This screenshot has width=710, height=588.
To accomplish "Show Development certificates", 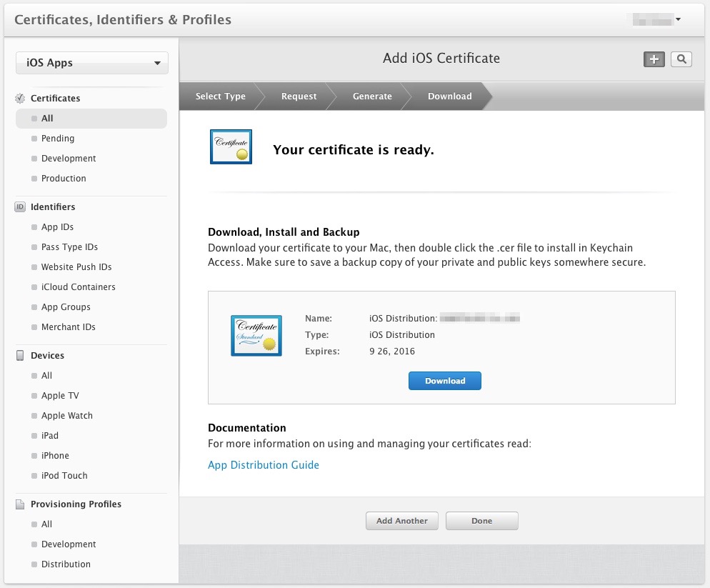I will tap(69, 159).
